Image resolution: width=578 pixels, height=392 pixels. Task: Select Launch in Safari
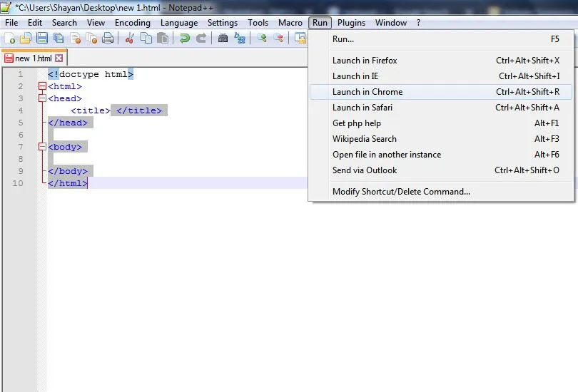pyautogui.click(x=441, y=108)
